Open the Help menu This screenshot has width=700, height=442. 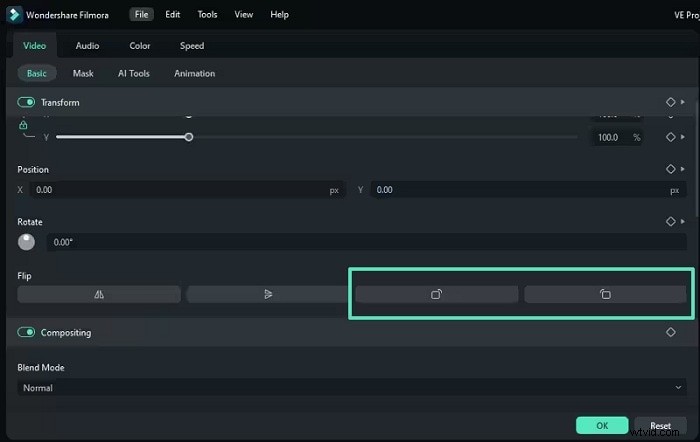(279, 15)
